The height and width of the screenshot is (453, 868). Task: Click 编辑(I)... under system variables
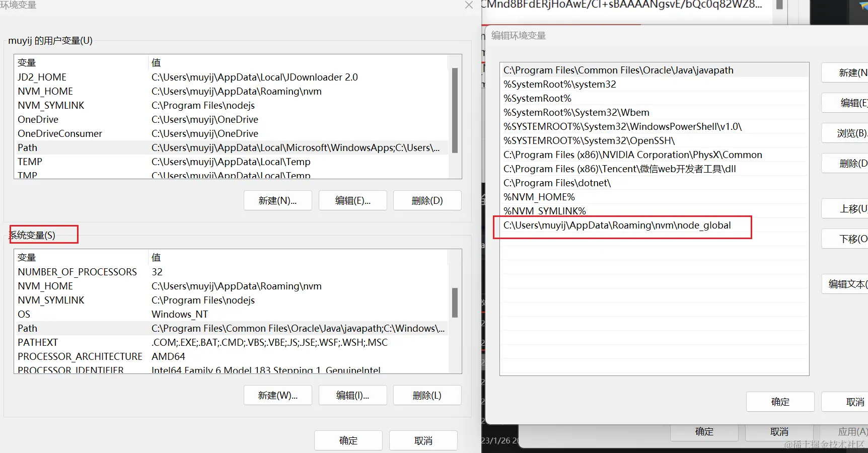point(353,395)
